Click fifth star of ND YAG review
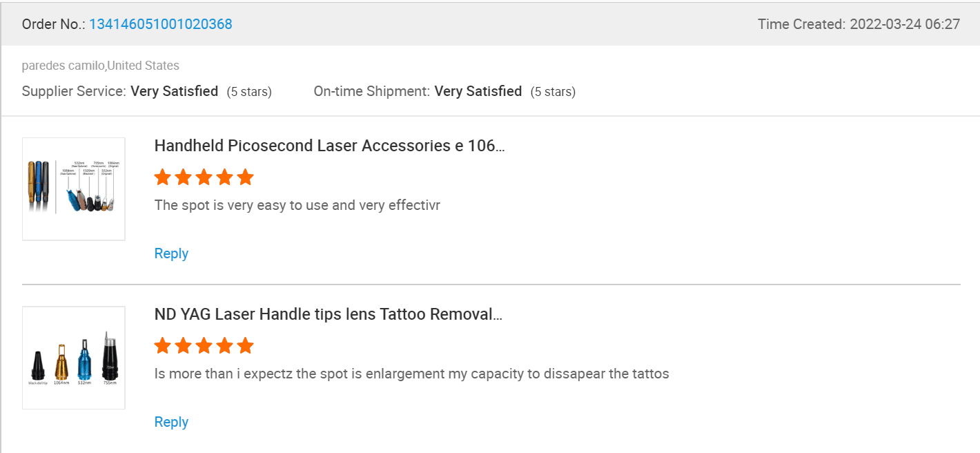This screenshot has width=980, height=453. coord(246,346)
